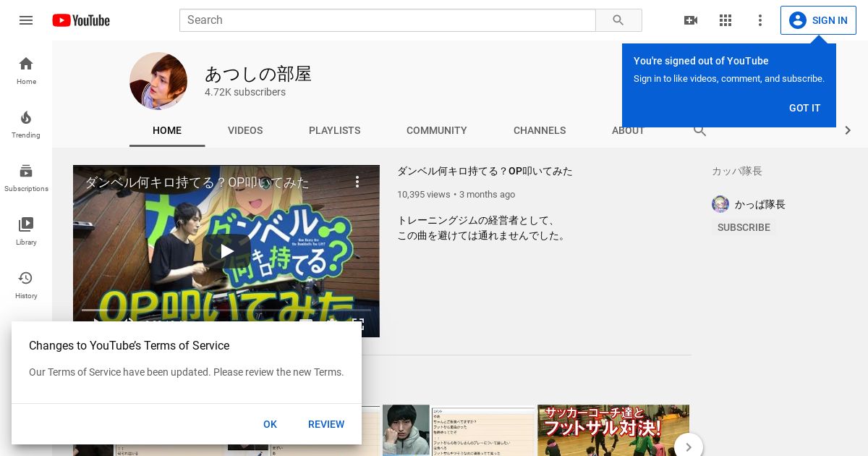Open the YouTube apps grid
This screenshot has height=456, width=868.
[726, 20]
